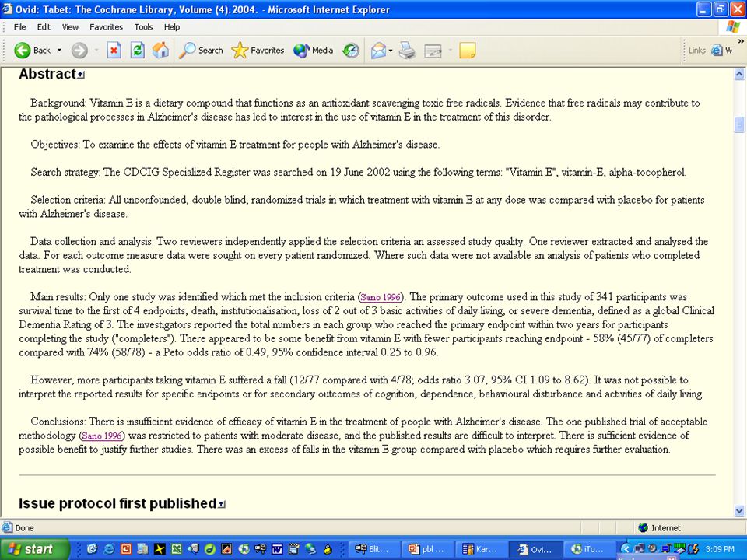
Task: Click the padlock icon in quick launch
Action: click(x=328, y=549)
